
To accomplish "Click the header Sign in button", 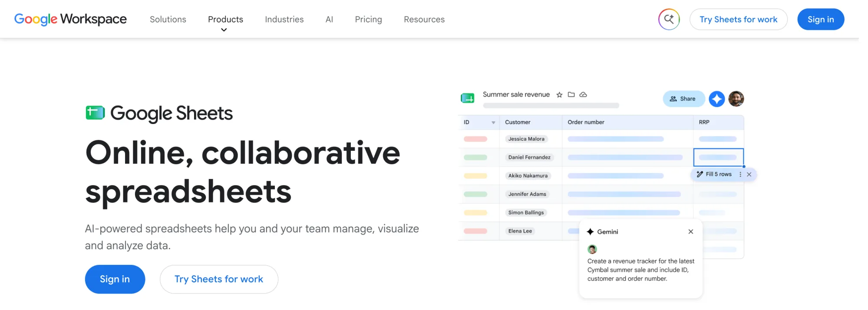I will [821, 20].
